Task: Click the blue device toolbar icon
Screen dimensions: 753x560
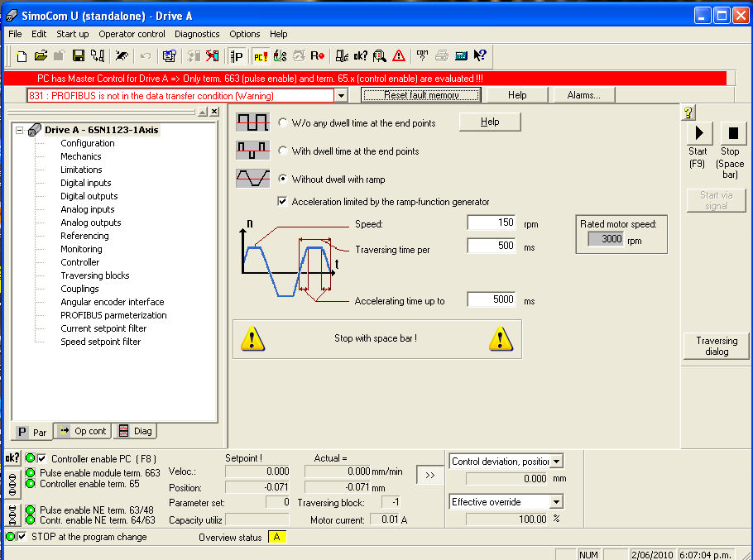Action: (x=461, y=56)
